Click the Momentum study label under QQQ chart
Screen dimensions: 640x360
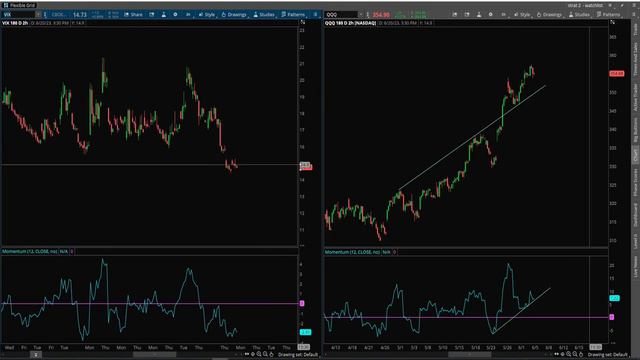pos(352,252)
